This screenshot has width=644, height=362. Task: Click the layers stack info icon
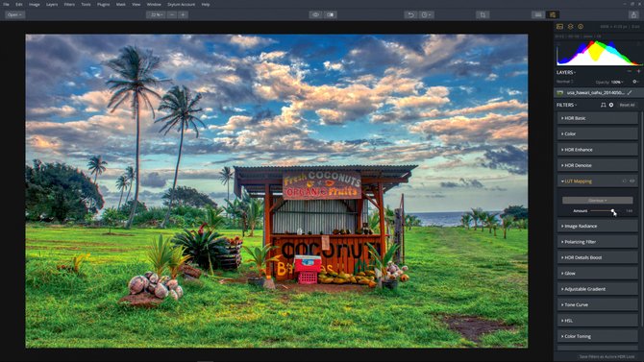(x=570, y=26)
